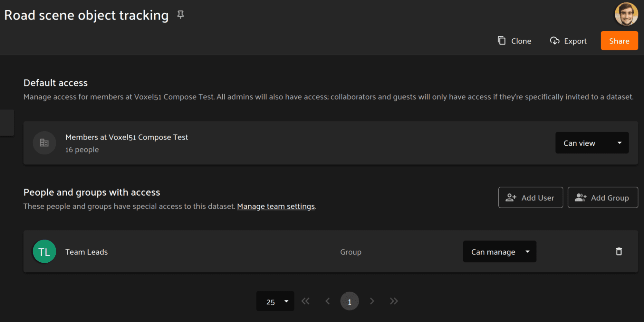Click the People and groups with access heading

click(x=92, y=192)
